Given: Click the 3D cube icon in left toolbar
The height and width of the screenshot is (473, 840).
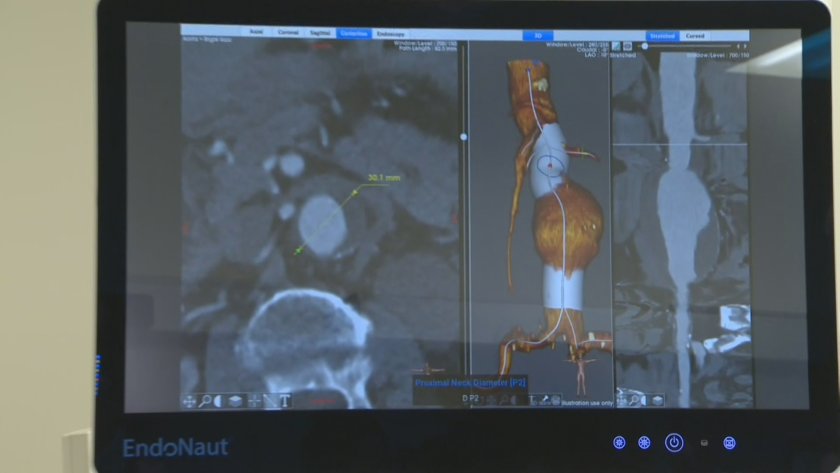Looking at the screenshot, I should coord(236,401).
